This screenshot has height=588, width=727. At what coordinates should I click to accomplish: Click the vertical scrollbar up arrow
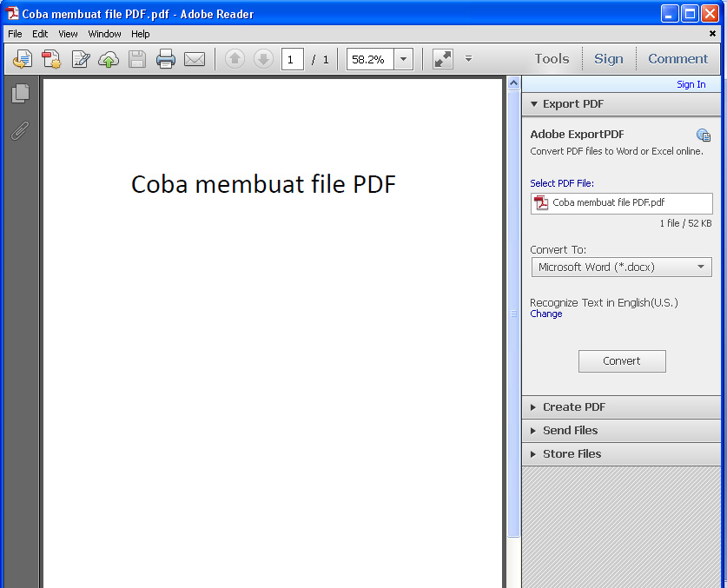tap(513, 83)
